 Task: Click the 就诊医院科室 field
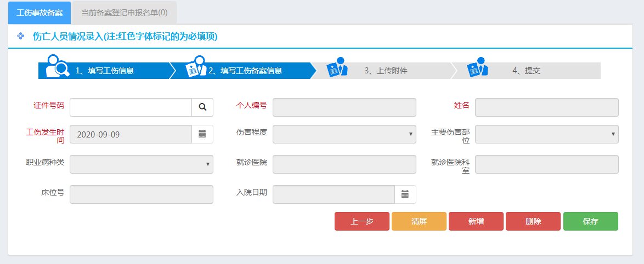click(x=547, y=164)
